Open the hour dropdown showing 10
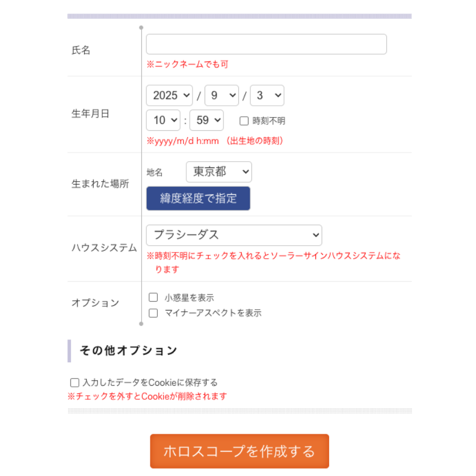Viewport: 476px width, 476px height. click(x=163, y=120)
